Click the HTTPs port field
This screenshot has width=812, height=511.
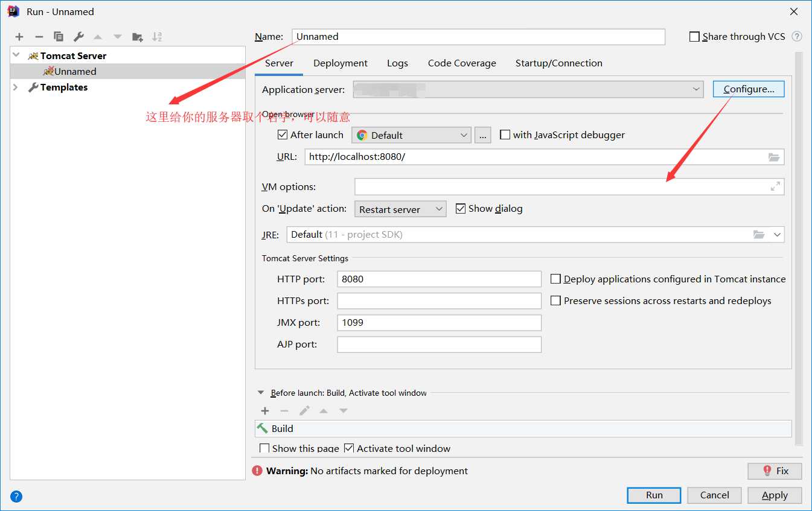pos(439,300)
